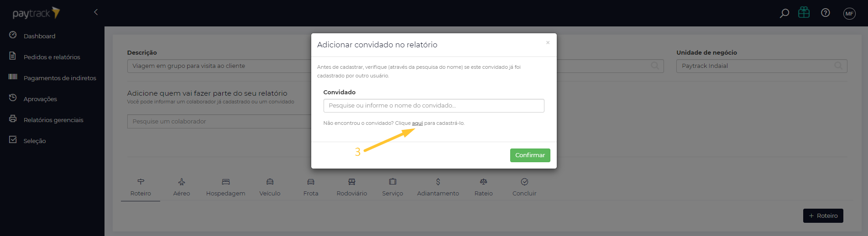Open Relatórios gerenciais page
Viewport: 868px width, 236px height.
tap(53, 120)
